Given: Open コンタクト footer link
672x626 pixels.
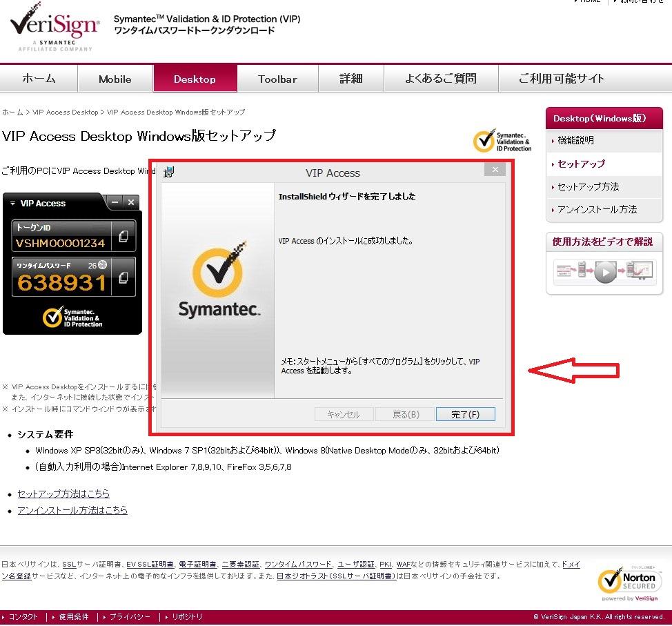Looking at the screenshot, I should [x=23, y=616].
